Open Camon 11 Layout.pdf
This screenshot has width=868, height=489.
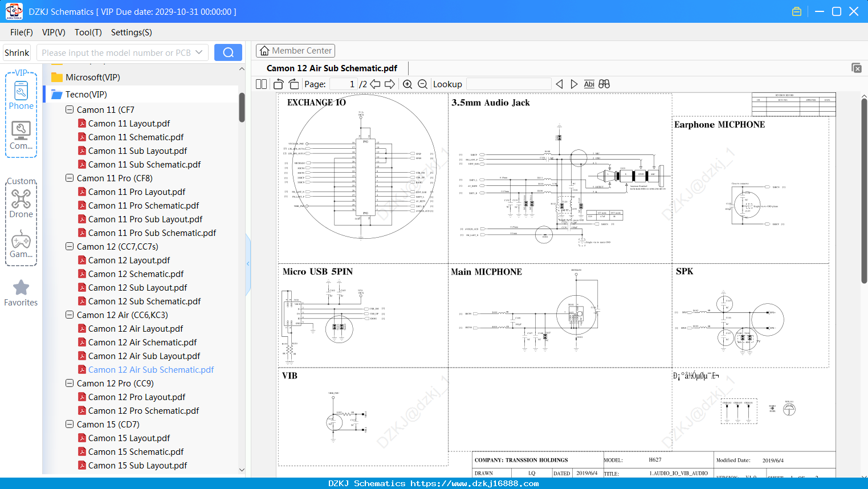coord(129,123)
